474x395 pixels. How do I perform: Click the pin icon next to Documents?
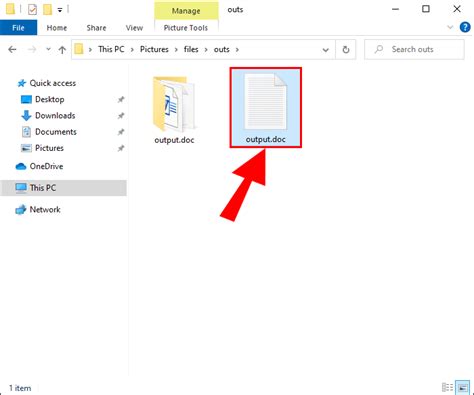click(x=121, y=132)
